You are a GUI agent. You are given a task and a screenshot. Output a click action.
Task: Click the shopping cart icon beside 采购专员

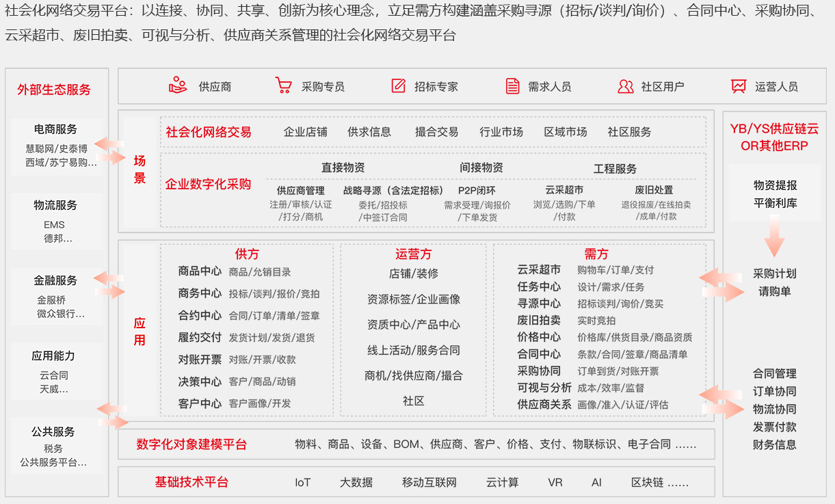(283, 85)
